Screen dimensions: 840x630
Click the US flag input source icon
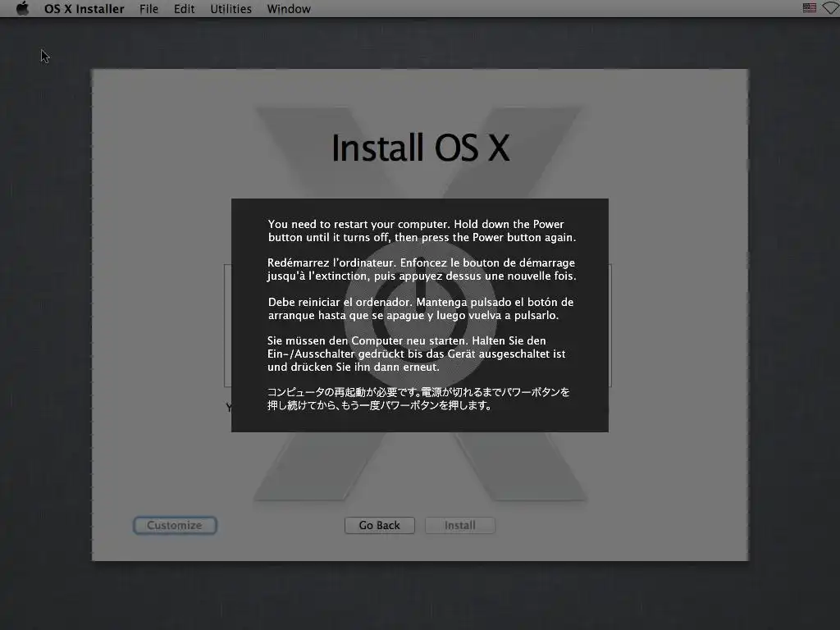click(x=810, y=8)
